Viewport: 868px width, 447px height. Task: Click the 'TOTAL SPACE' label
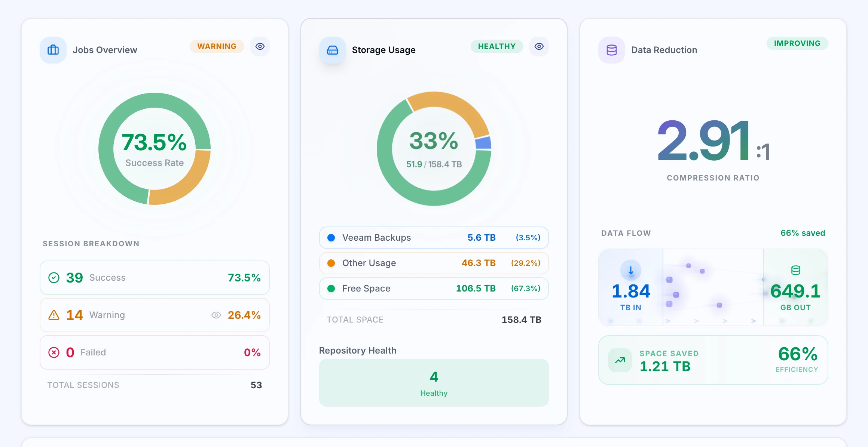pos(355,320)
